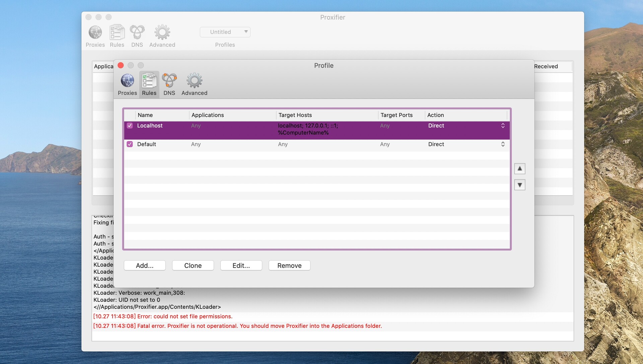Select Rules icon in Profile toolbar
643x364 pixels.
(149, 84)
